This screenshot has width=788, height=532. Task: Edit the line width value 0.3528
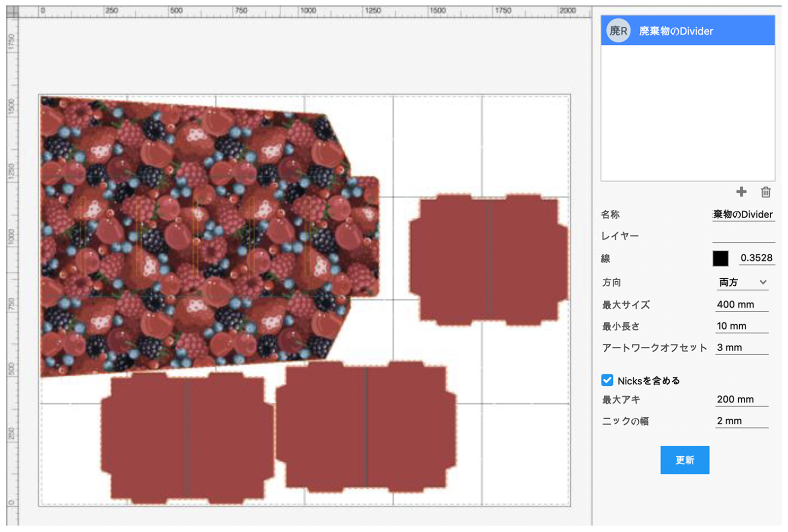756,258
